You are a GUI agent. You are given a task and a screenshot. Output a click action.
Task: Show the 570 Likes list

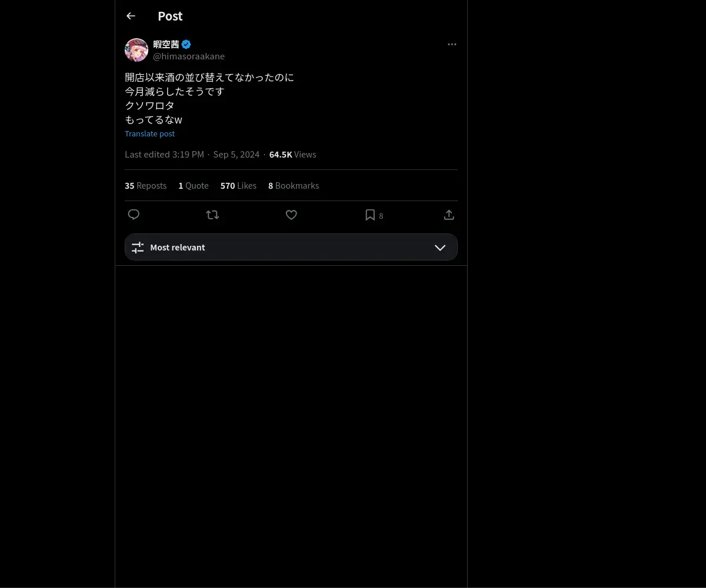(238, 185)
